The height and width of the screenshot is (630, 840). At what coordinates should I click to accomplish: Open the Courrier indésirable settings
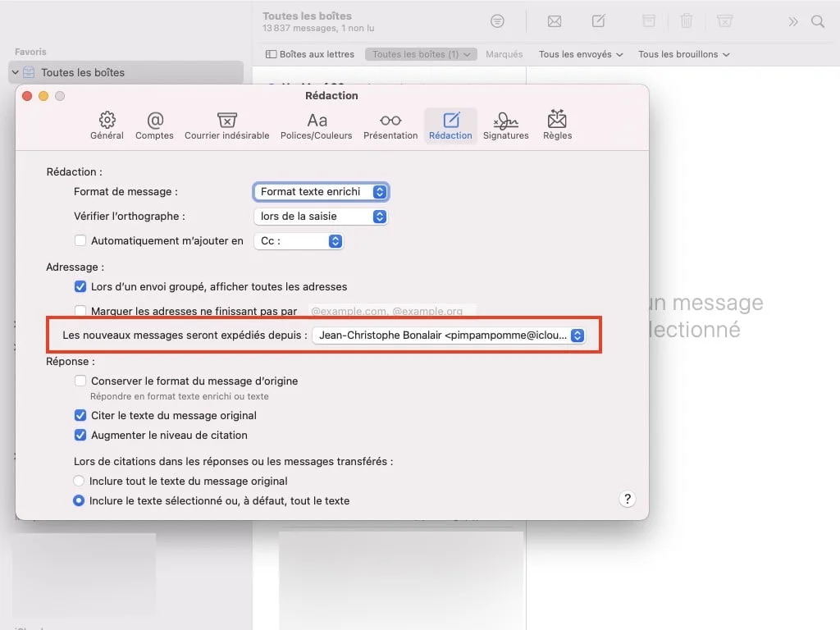(226, 125)
